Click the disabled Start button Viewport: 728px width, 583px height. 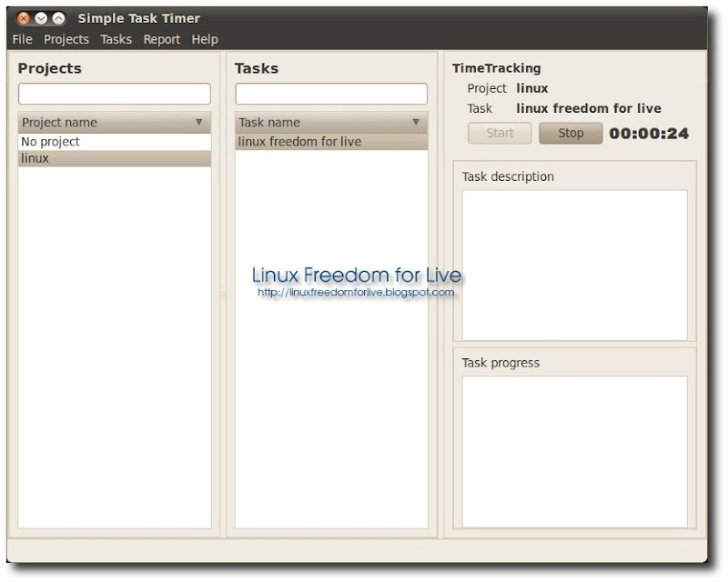tap(500, 133)
